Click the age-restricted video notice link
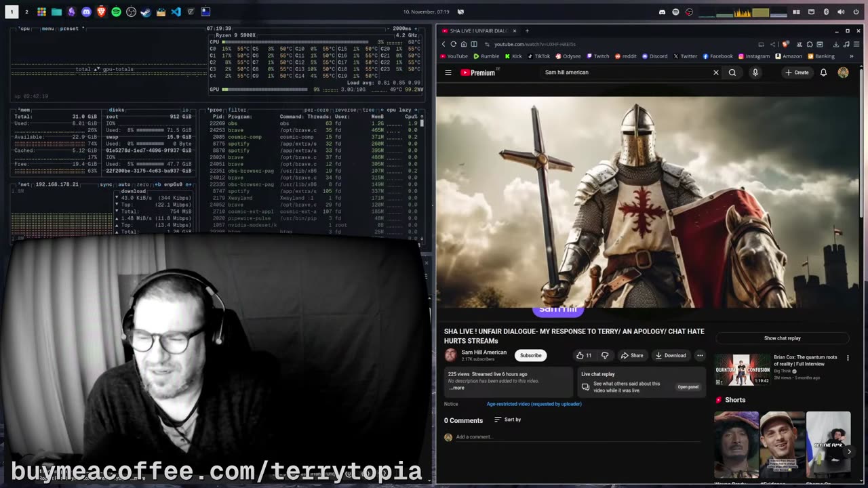The height and width of the screenshot is (488, 868). coord(534,404)
